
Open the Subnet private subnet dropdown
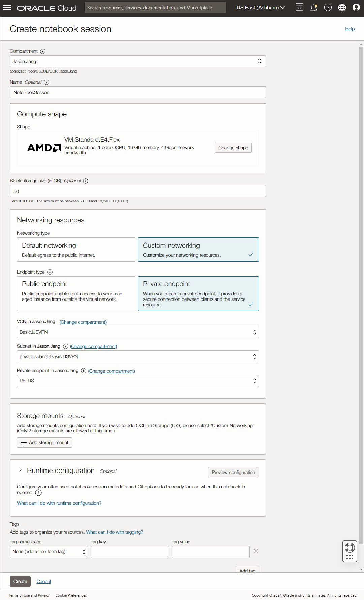(x=138, y=356)
